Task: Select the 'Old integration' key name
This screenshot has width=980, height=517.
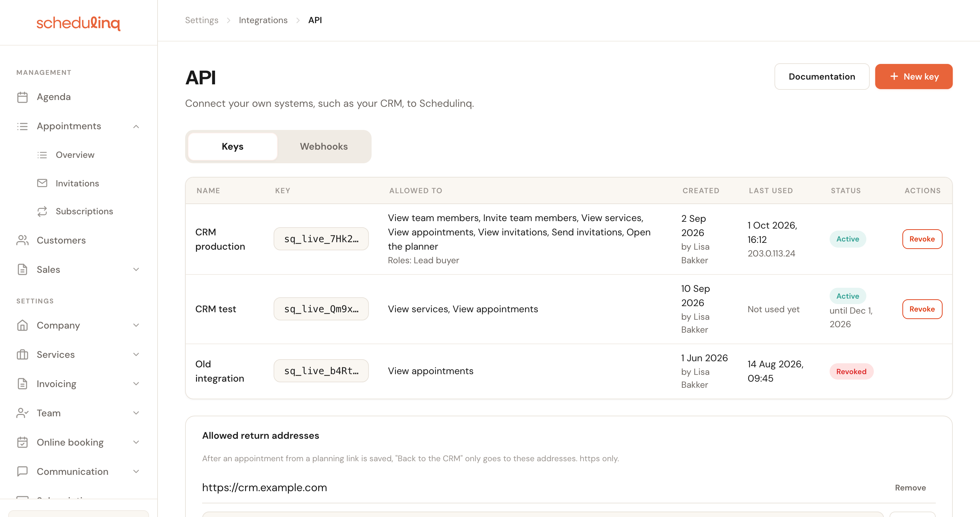Action: pos(219,371)
